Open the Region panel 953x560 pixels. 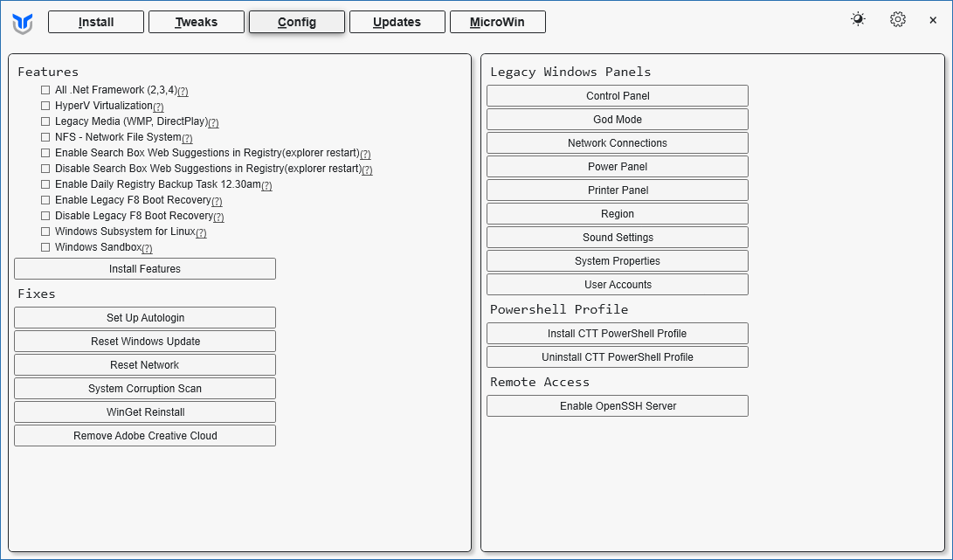(x=618, y=214)
